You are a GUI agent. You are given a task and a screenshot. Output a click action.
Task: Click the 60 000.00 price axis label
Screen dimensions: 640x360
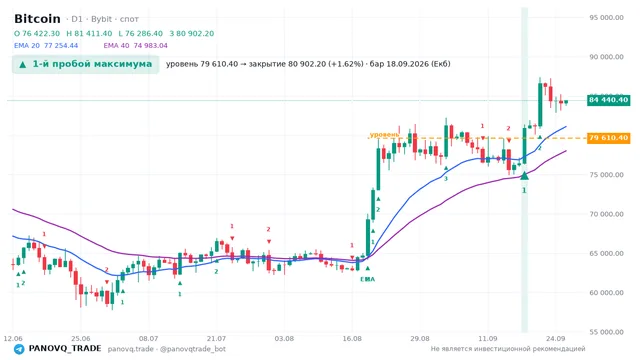click(x=606, y=293)
